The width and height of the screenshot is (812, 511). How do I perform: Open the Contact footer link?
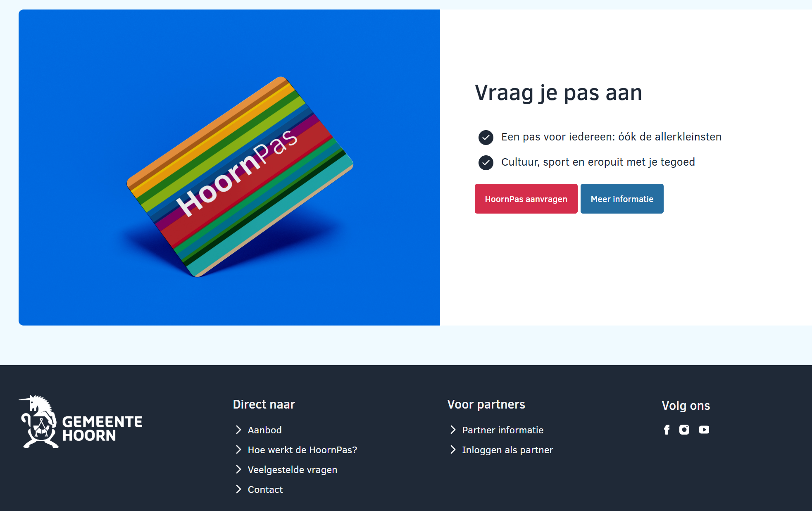coord(265,490)
